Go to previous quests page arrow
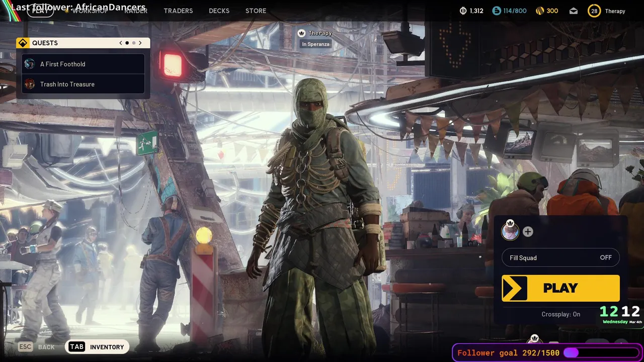This screenshot has width=644, height=362. click(x=121, y=43)
